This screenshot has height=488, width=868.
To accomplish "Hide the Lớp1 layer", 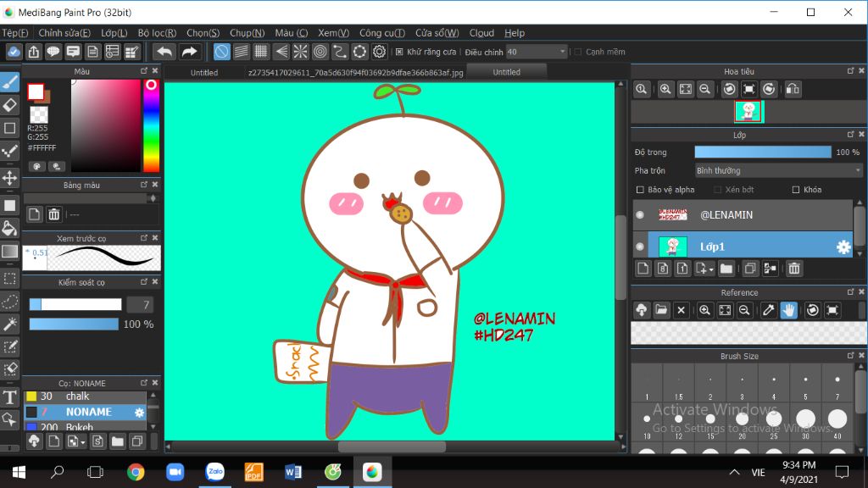I will click(x=640, y=247).
